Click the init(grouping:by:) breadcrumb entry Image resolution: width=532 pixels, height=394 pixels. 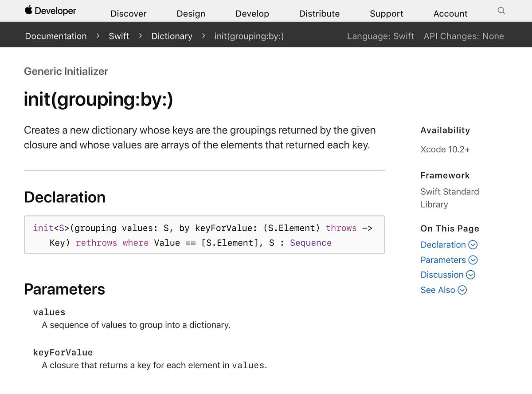pos(249,36)
